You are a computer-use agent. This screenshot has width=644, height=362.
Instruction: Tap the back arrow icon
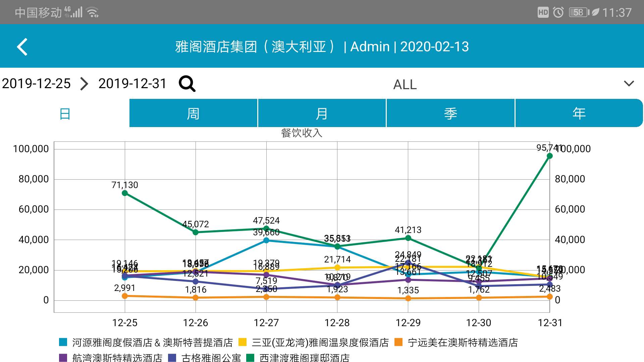[22, 47]
